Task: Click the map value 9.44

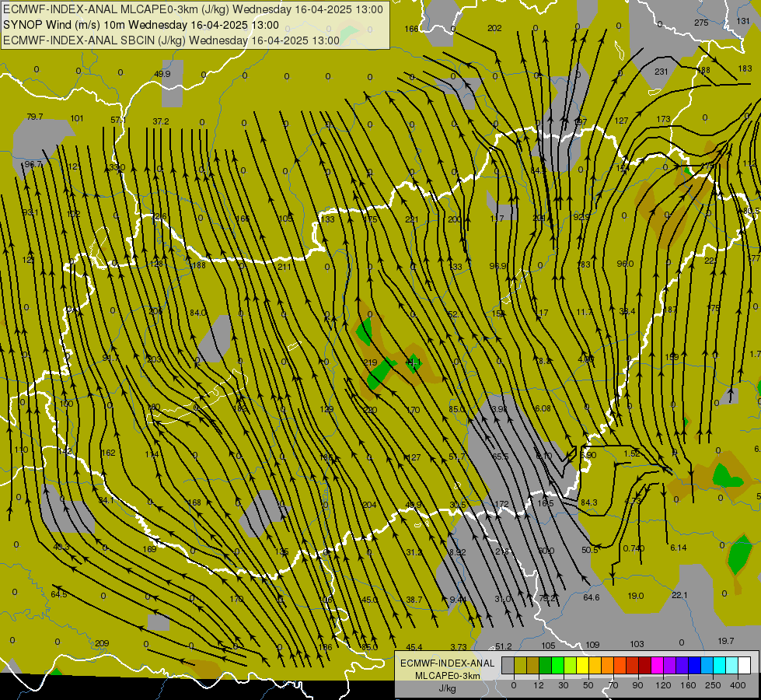Action: (458, 600)
